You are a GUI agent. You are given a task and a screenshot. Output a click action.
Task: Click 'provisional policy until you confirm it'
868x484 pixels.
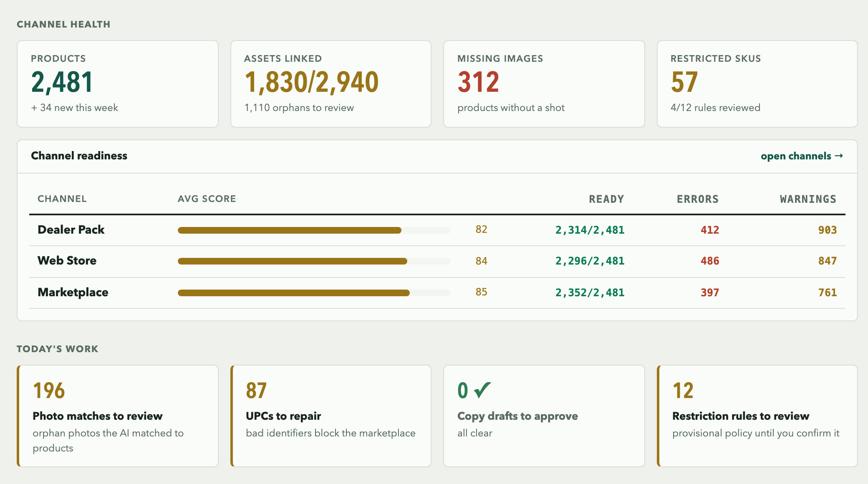pyautogui.click(x=756, y=433)
